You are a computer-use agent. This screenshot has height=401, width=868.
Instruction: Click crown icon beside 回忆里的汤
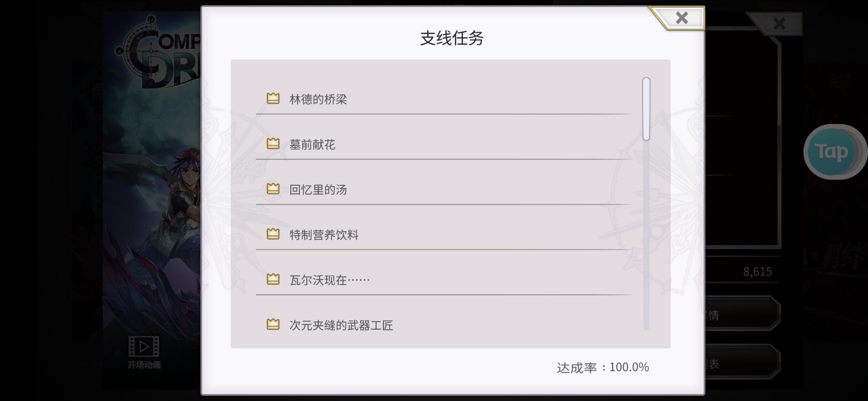tap(273, 189)
